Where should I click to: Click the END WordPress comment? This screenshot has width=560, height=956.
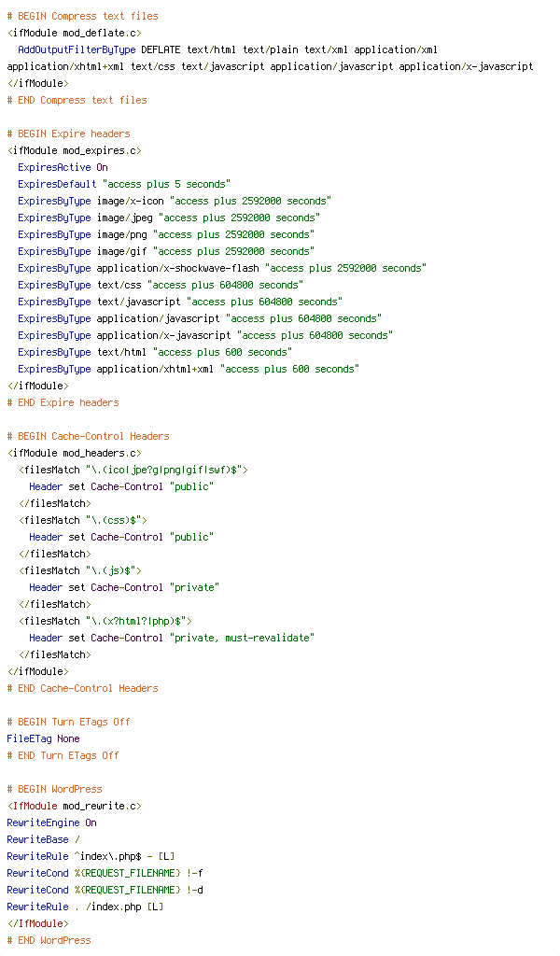[49, 940]
